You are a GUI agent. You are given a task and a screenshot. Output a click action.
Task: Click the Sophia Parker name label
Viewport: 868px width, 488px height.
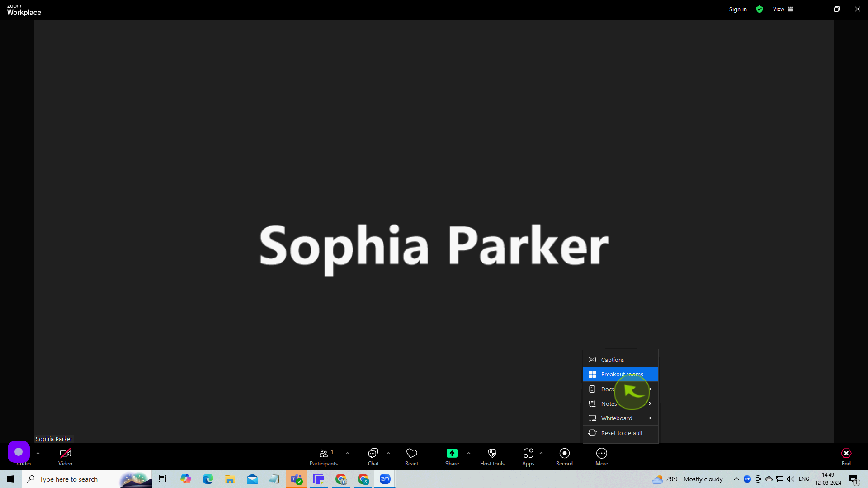(54, 439)
